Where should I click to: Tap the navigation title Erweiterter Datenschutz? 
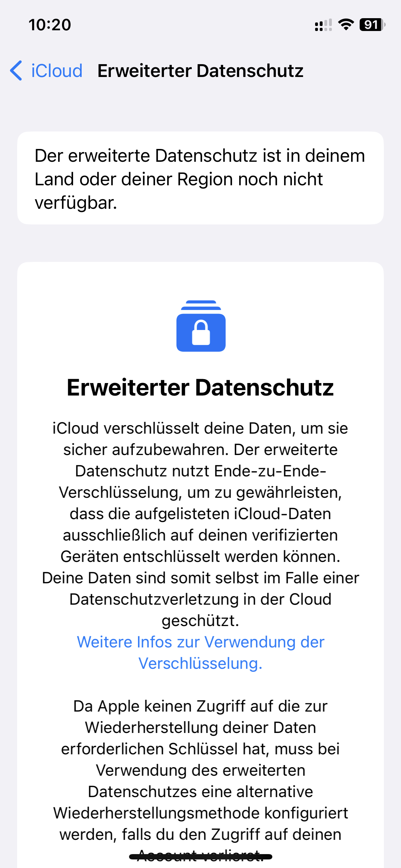[200, 71]
